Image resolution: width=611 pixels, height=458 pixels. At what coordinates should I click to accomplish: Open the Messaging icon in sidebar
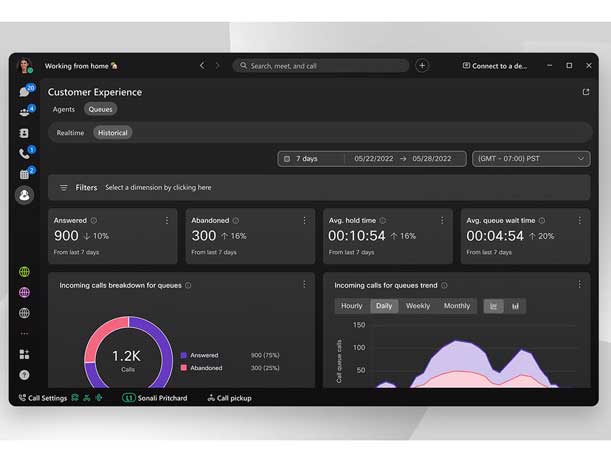[x=24, y=91]
